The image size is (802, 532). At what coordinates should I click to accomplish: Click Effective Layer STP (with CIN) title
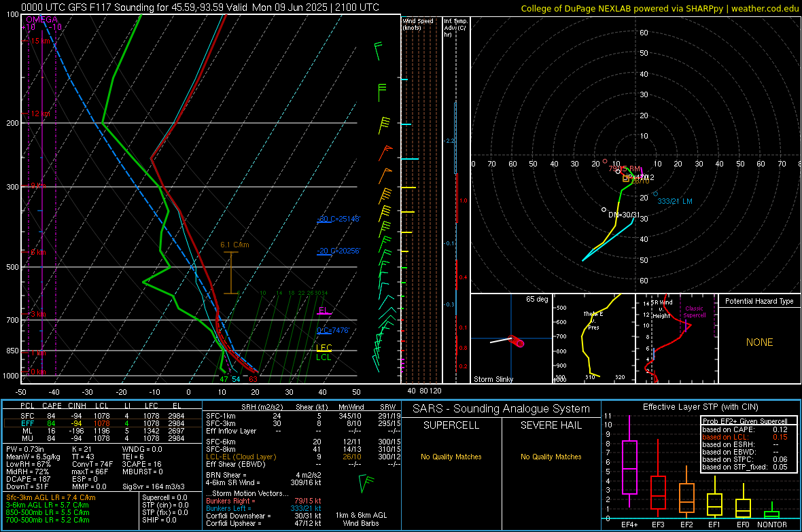[x=700, y=407]
